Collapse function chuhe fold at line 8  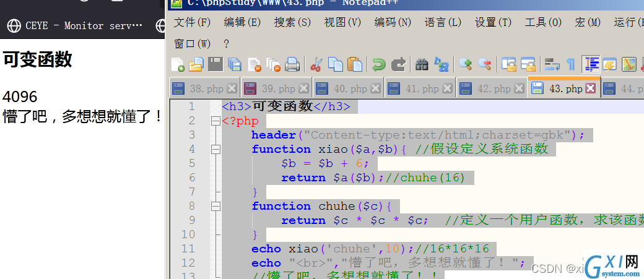(215, 207)
